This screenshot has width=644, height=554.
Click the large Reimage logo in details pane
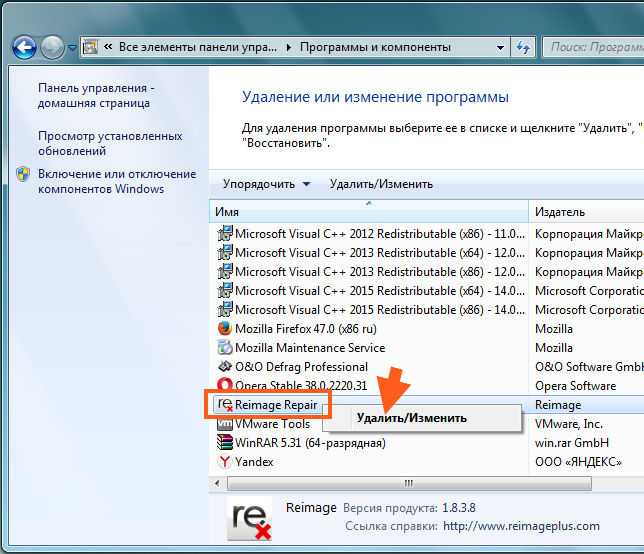(x=249, y=519)
